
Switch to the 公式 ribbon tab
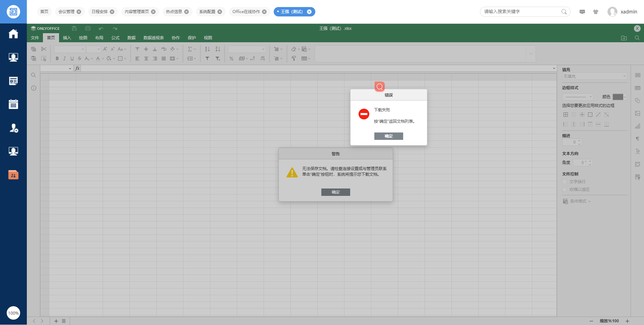pyautogui.click(x=115, y=38)
